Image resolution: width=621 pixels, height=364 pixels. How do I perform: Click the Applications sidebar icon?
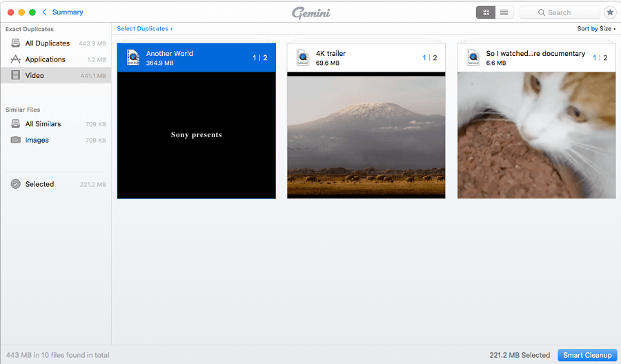(x=15, y=59)
